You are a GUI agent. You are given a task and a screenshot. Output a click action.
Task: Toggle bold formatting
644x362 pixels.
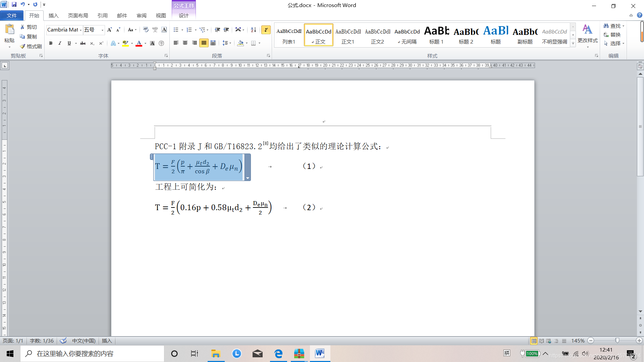tap(51, 43)
